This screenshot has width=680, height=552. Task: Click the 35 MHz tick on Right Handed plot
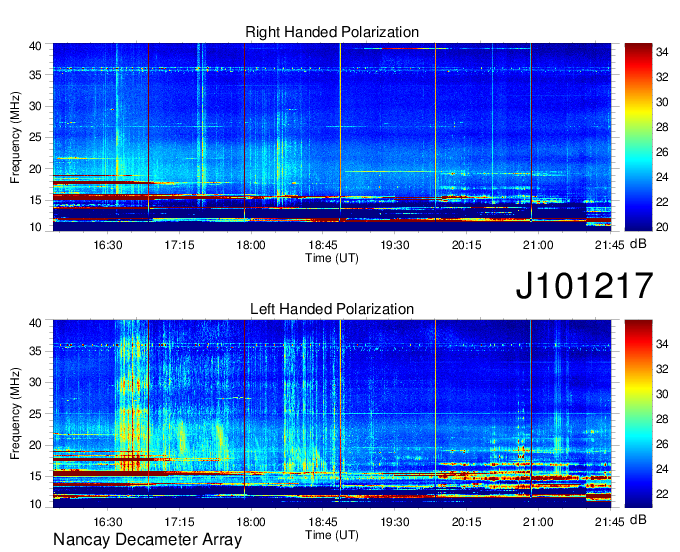tap(36, 75)
